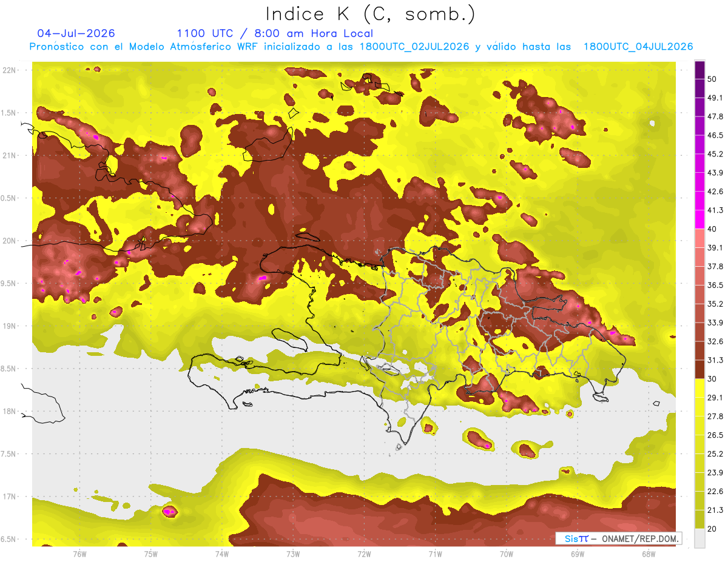Select the '45.2' colorbar label
Image resolution: width=728 pixels, height=562 pixels.
(x=715, y=154)
